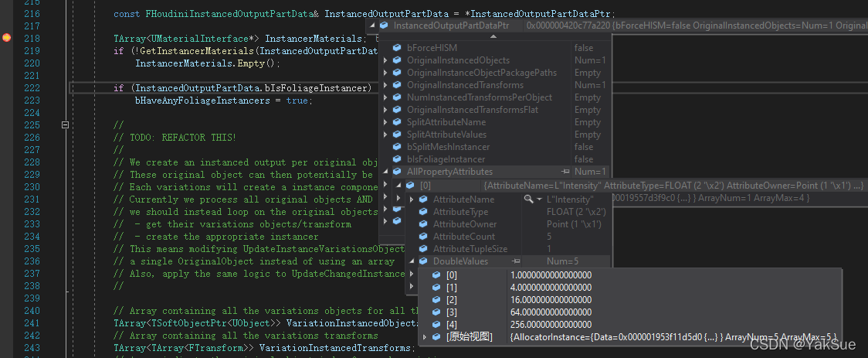Expand OriginalInstancedTransforms member
Viewport: 868px width, 358px height.
pyautogui.click(x=385, y=85)
